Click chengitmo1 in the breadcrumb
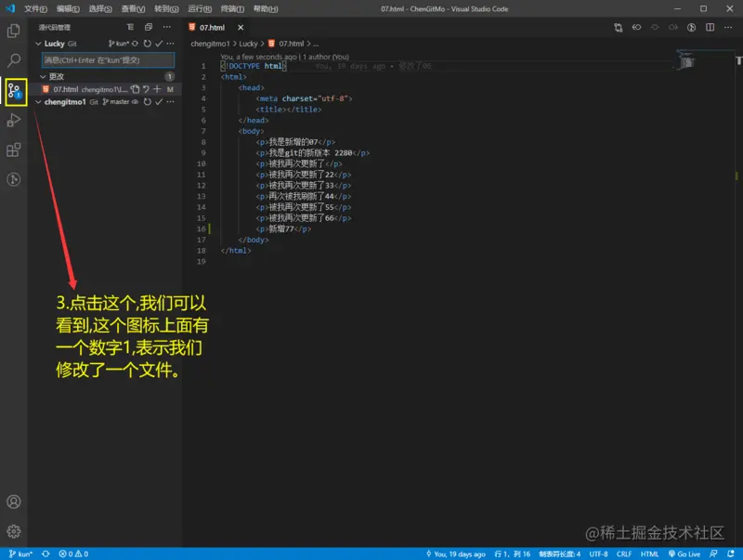 click(210, 44)
